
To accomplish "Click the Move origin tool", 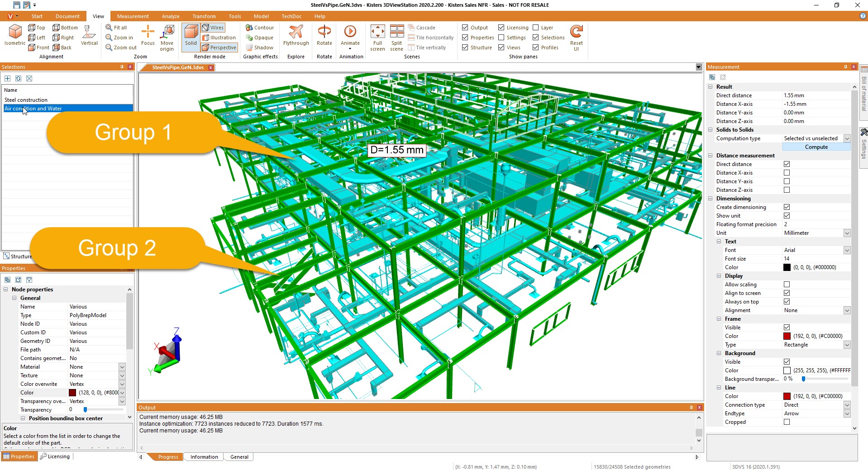I will point(167,38).
